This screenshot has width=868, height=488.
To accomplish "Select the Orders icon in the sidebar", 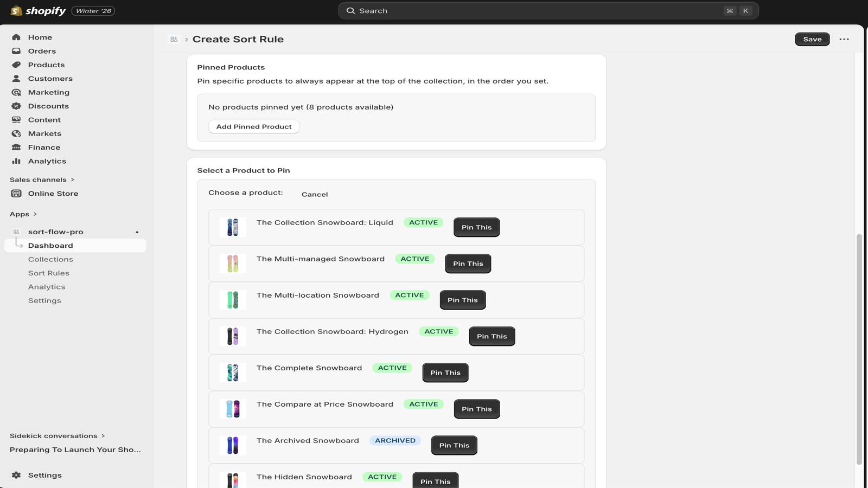I will (x=16, y=50).
